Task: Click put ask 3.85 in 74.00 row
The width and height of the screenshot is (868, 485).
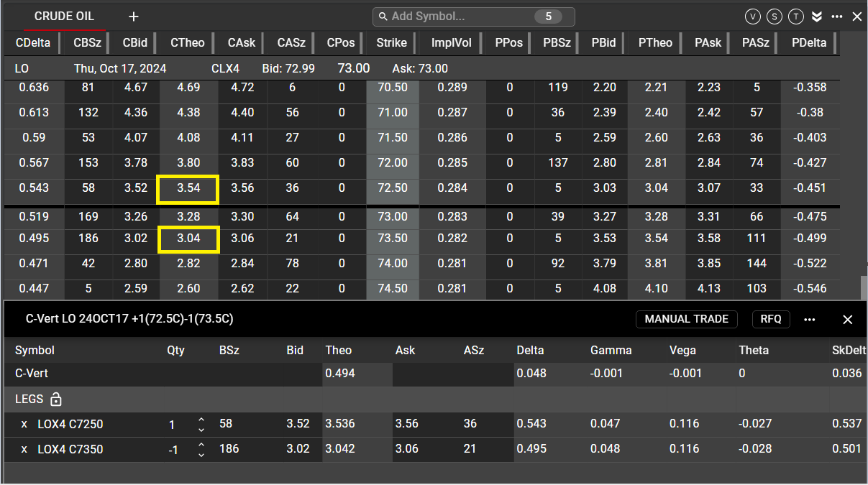Action: [708, 264]
